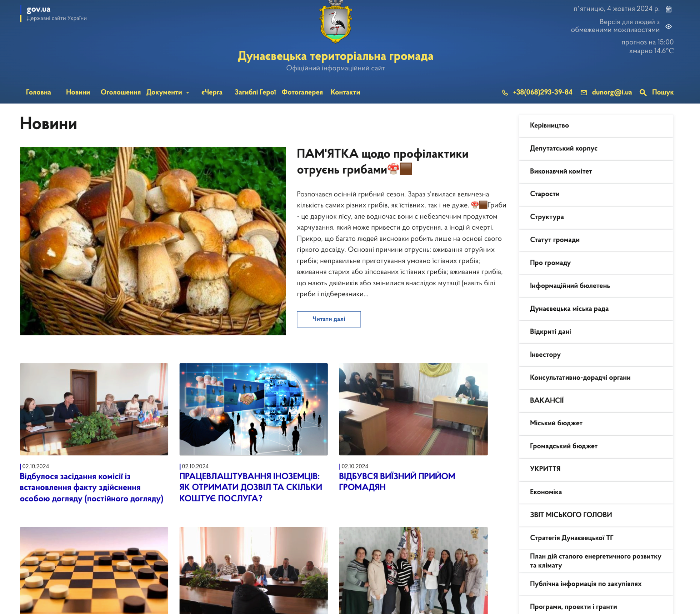Open the УКРИТТЯ sidebar item
700x614 pixels.
[545, 469]
